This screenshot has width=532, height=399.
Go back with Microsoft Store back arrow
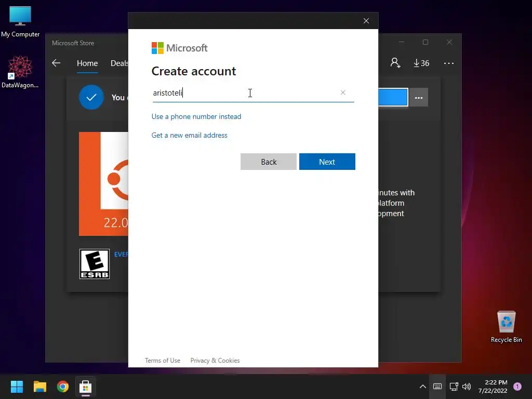tap(56, 63)
